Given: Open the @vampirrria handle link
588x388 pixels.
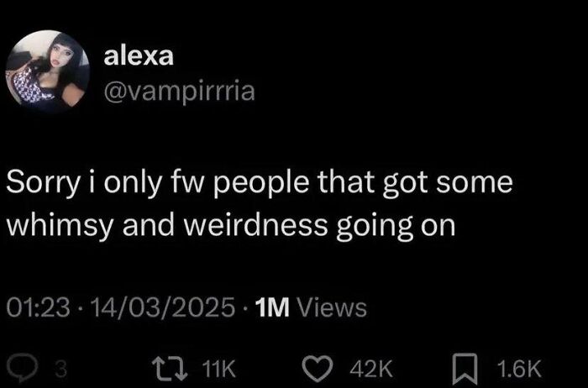Looking at the screenshot, I should (x=179, y=91).
